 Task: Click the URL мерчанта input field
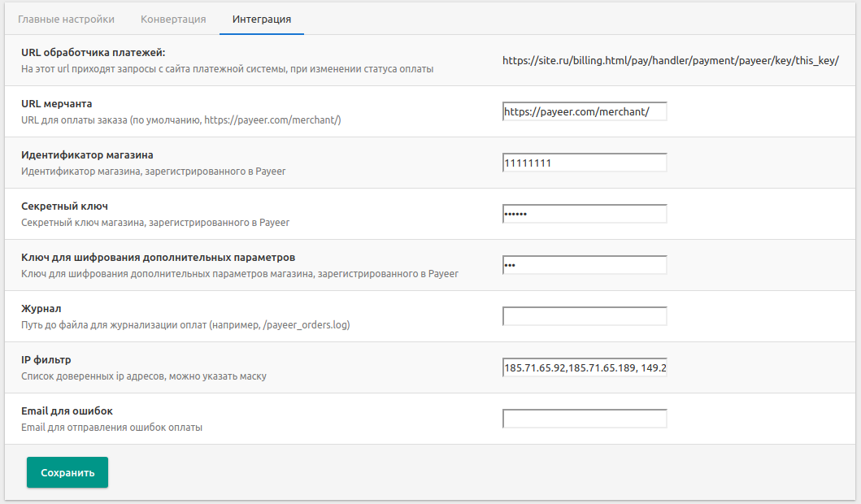point(585,111)
